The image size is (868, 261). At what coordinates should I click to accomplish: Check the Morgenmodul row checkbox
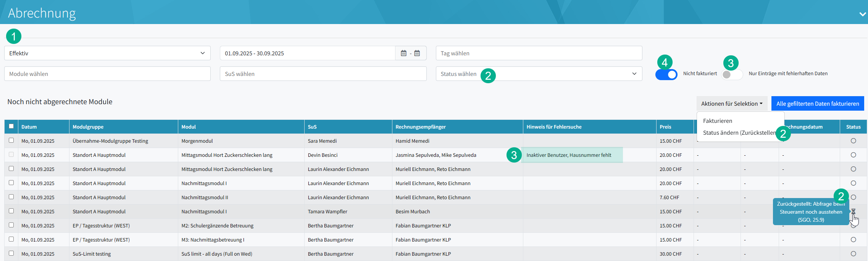pos(11,140)
